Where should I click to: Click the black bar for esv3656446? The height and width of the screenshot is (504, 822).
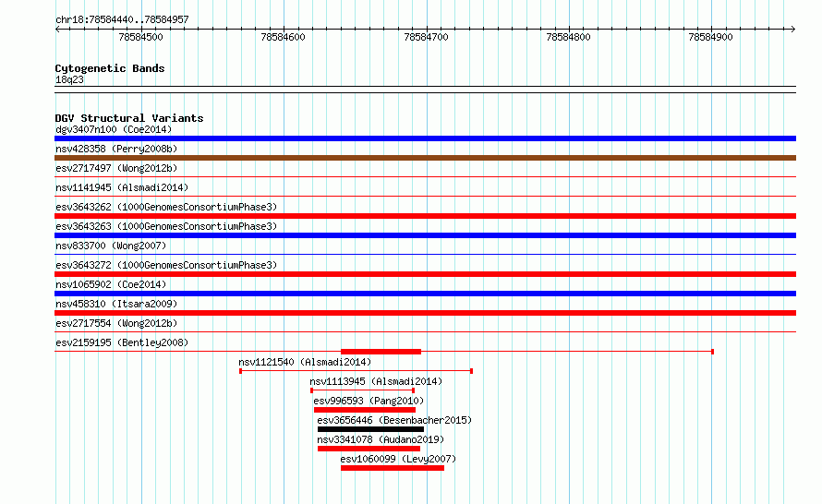click(x=370, y=429)
